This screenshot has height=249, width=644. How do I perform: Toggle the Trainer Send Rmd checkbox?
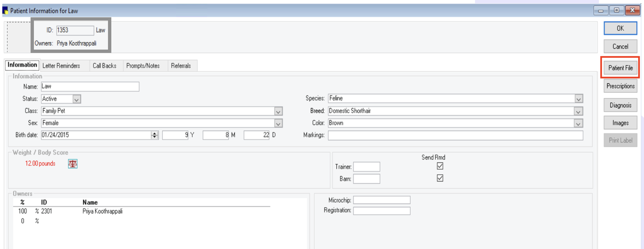click(440, 166)
